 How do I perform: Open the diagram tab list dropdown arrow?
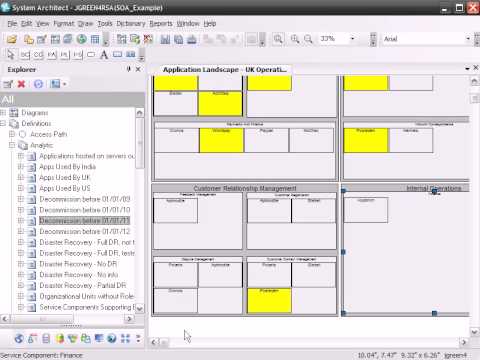pos(467,68)
